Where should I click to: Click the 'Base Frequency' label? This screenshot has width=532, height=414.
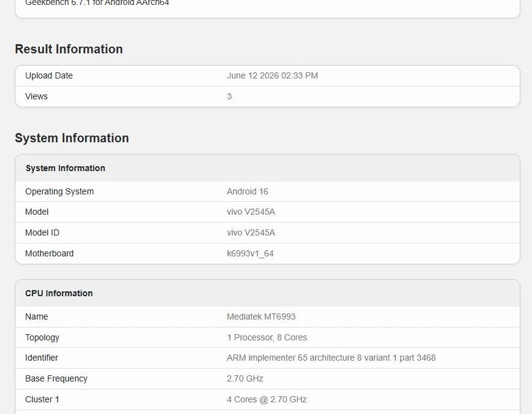tap(56, 378)
